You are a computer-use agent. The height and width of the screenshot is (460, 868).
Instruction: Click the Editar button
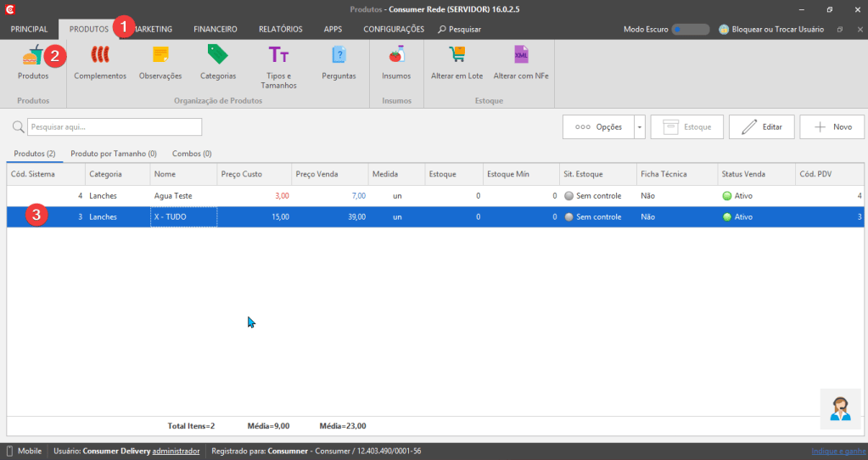point(762,126)
